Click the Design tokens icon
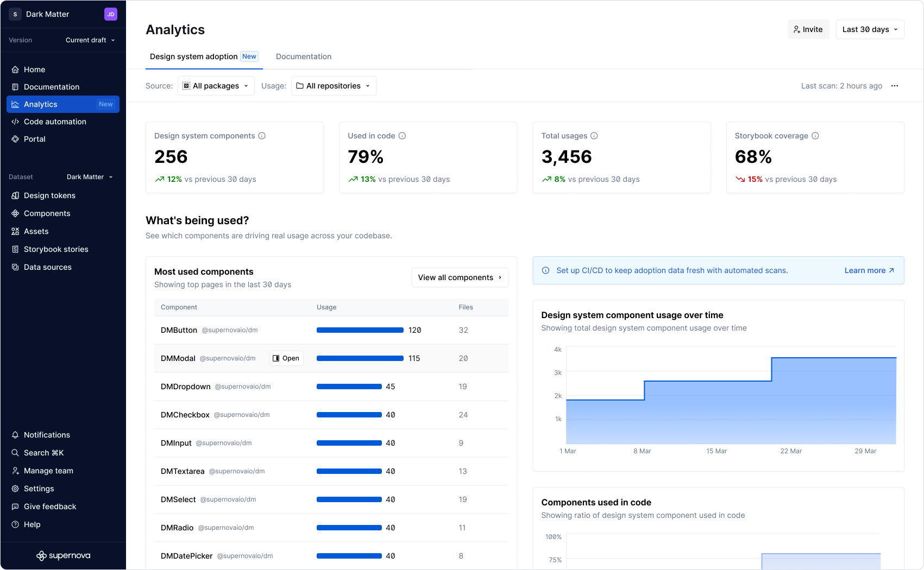This screenshot has height=570, width=924. pyautogui.click(x=15, y=195)
